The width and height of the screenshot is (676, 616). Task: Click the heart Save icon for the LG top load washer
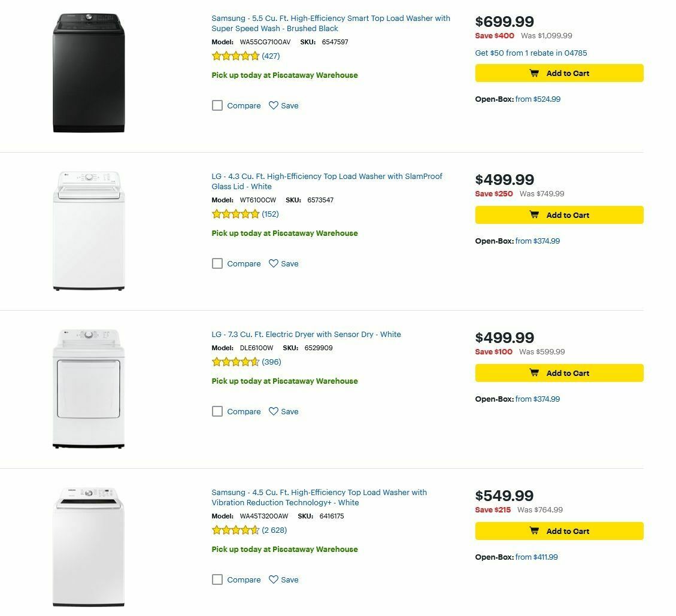tap(274, 263)
